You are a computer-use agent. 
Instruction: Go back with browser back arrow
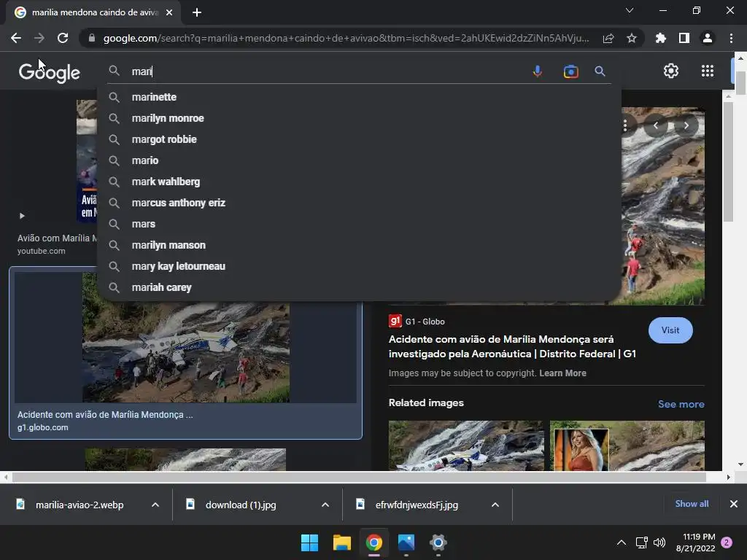(x=16, y=38)
